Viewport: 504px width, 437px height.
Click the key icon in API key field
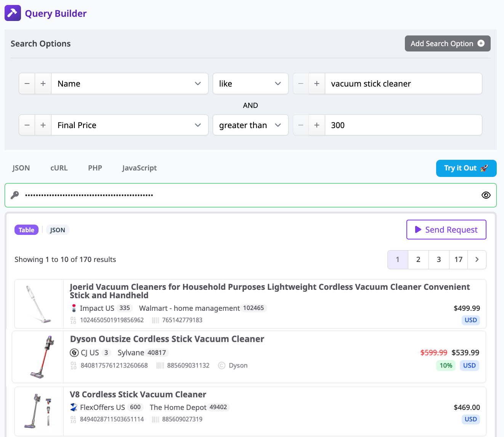(x=15, y=195)
